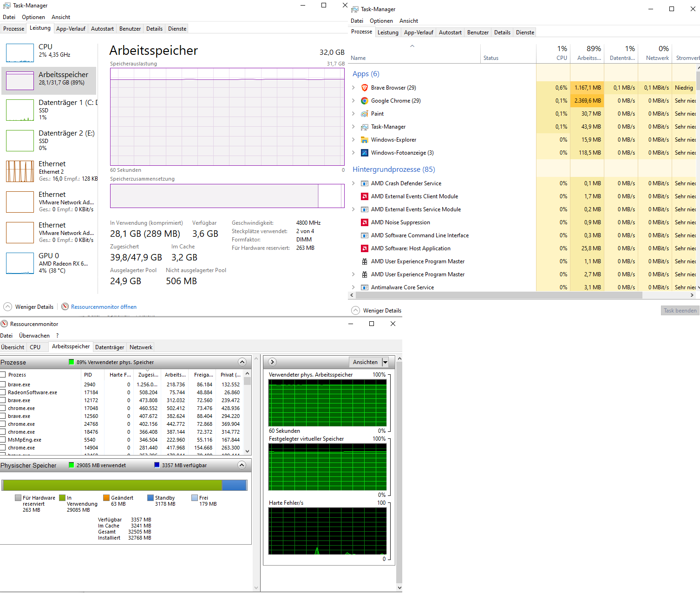Switch to Datenträger tab in Ressourcenmonitor
Viewport: 700px width, 599px height.
click(110, 347)
